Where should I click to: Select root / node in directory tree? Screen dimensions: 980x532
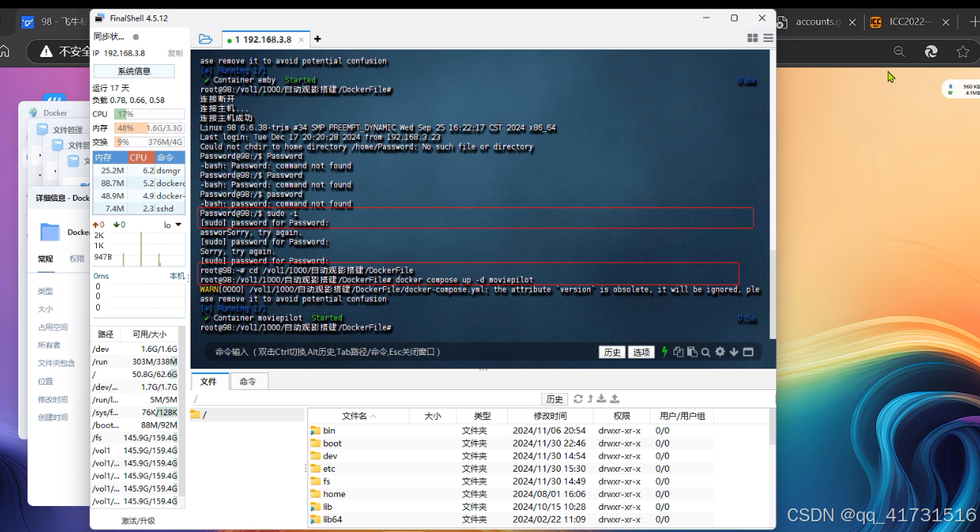[247, 414]
